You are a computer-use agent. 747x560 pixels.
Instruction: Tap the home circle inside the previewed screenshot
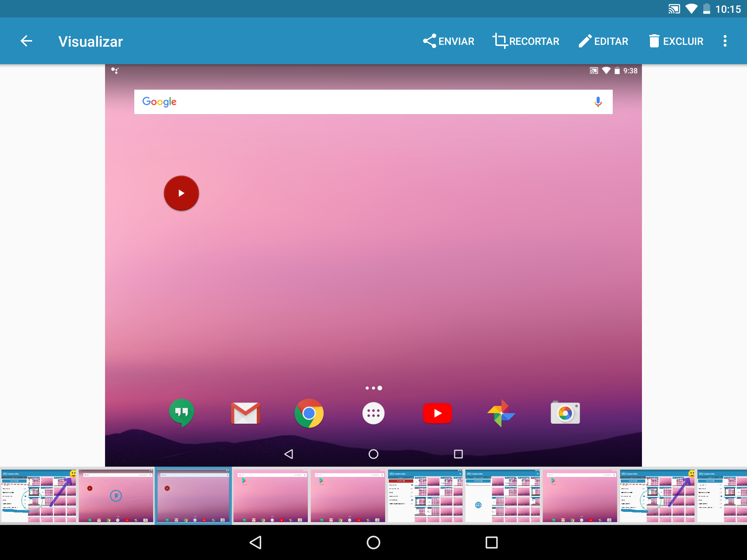(x=373, y=454)
